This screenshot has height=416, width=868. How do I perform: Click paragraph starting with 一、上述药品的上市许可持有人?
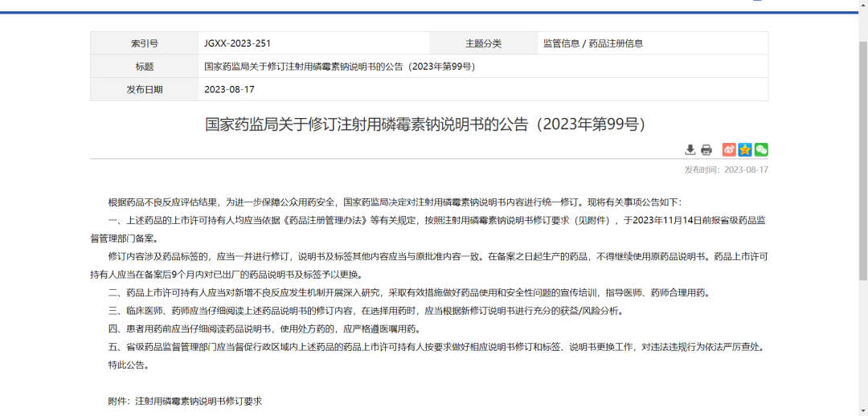click(x=429, y=229)
